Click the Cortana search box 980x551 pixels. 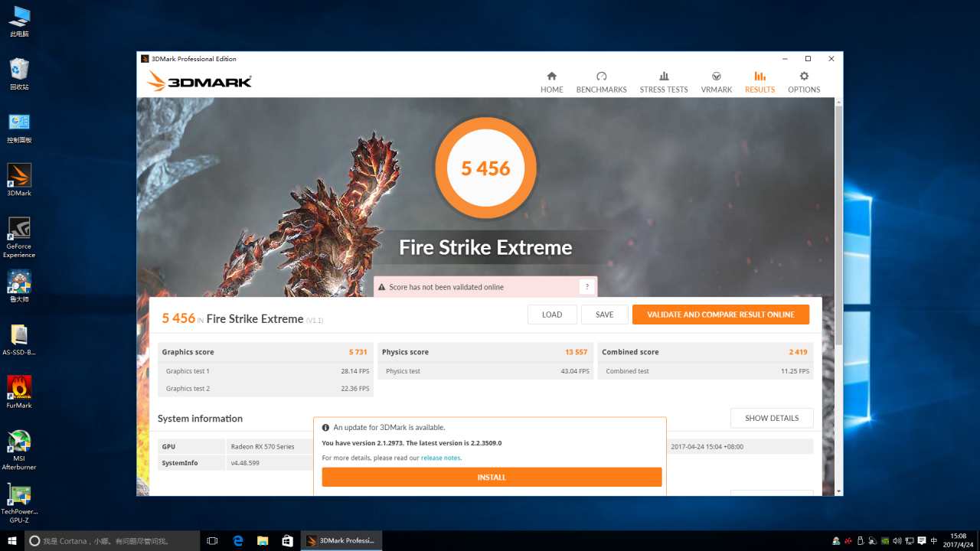111,541
